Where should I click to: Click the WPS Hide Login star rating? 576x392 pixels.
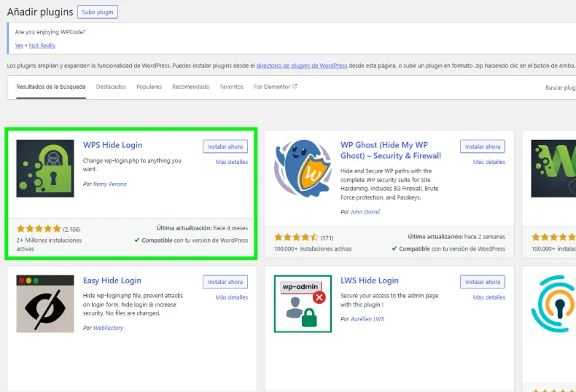point(39,228)
